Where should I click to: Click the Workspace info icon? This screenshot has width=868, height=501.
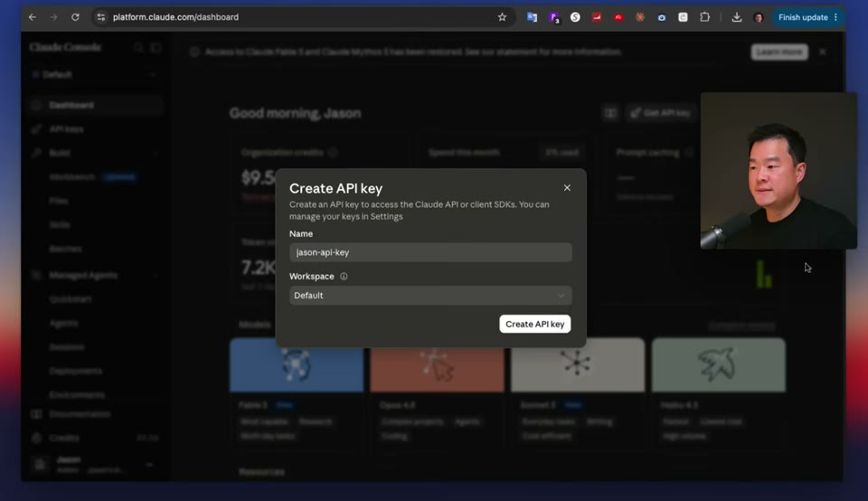pos(344,276)
